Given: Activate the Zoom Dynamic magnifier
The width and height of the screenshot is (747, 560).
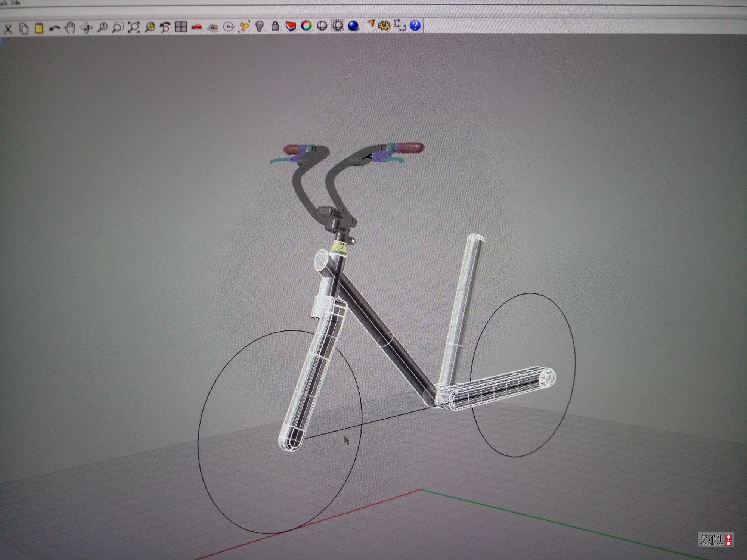Looking at the screenshot, I should (102, 27).
